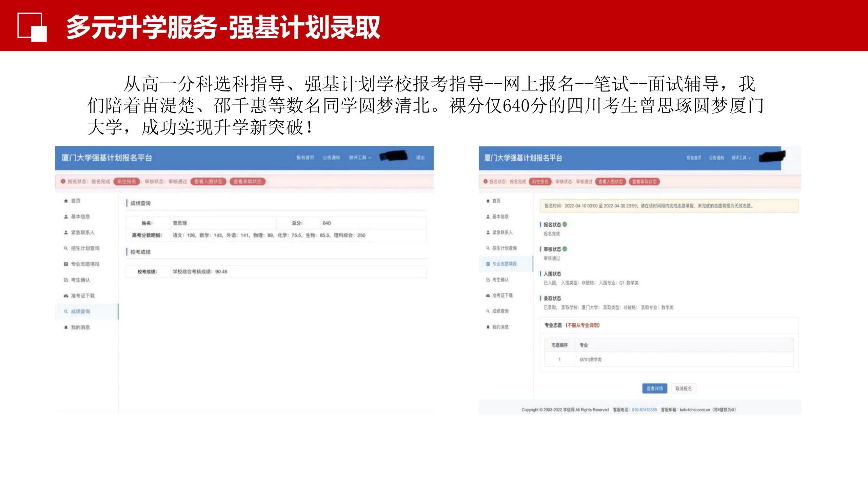The width and height of the screenshot is (868, 488).
Task: Click yellow 报名时间 notice banner
Action: 669,206
